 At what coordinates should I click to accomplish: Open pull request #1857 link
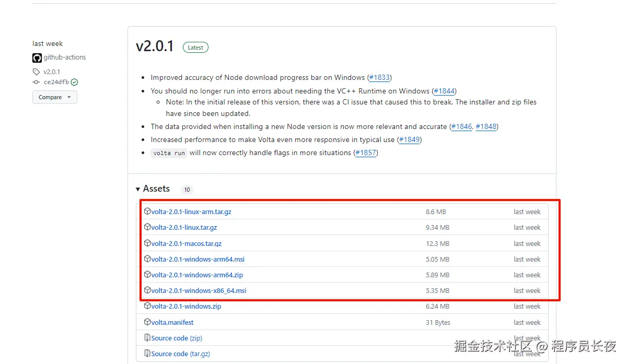click(x=365, y=152)
